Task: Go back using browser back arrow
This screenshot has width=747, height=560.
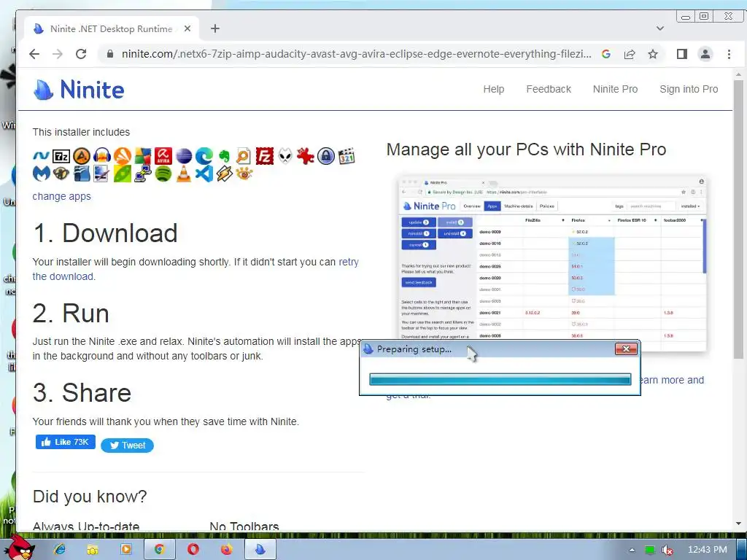Action: [x=34, y=54]
